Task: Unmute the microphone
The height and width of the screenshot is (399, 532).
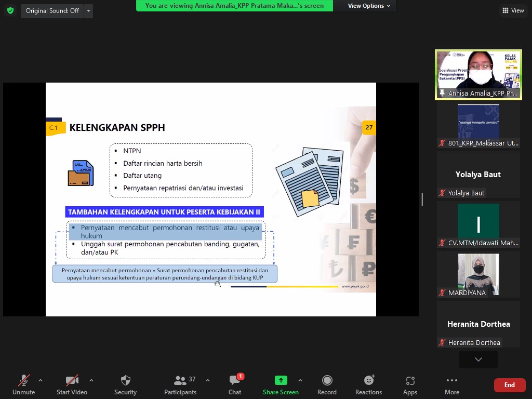Action: point(23,385)
